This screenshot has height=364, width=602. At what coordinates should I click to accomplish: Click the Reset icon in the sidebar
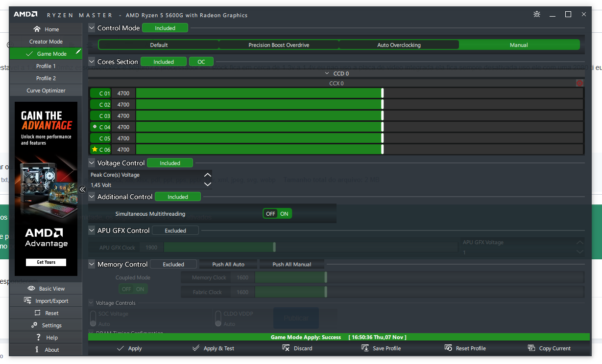[x=38, y=313]
